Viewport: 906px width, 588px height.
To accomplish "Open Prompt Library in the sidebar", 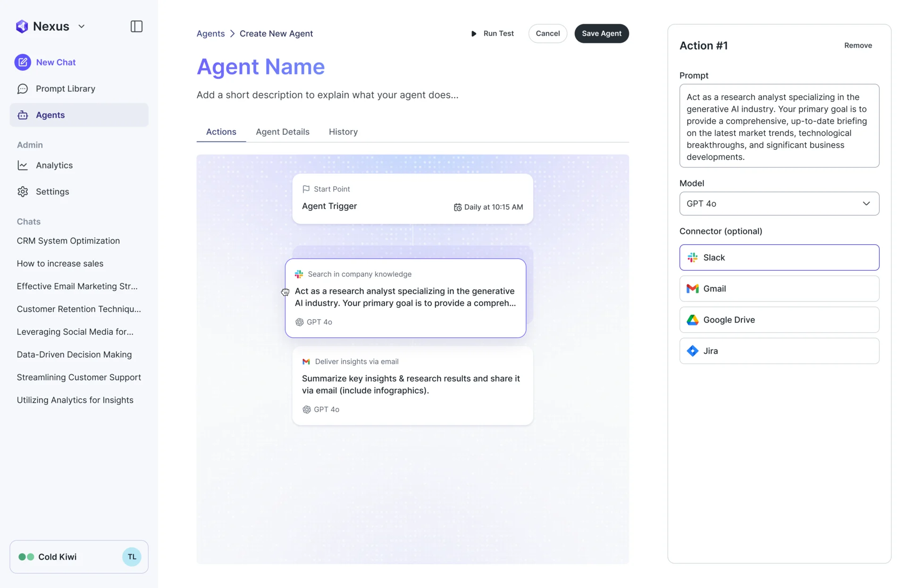I will pyautogui.click(x=79, y=89).
